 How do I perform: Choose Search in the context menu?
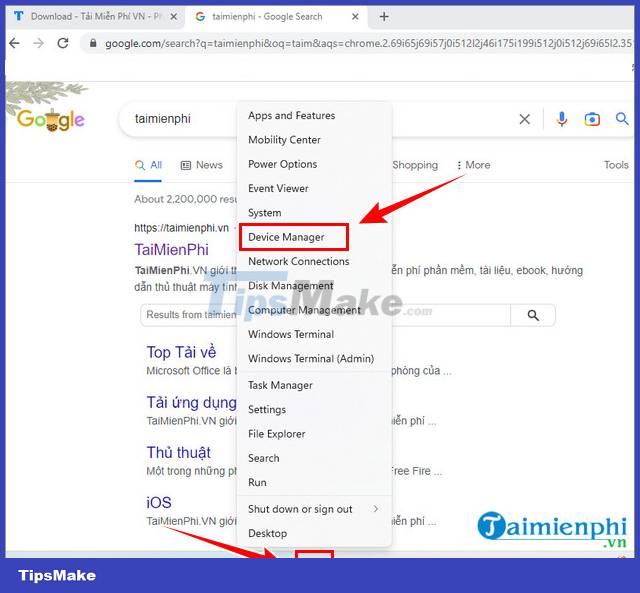[264, 458]
